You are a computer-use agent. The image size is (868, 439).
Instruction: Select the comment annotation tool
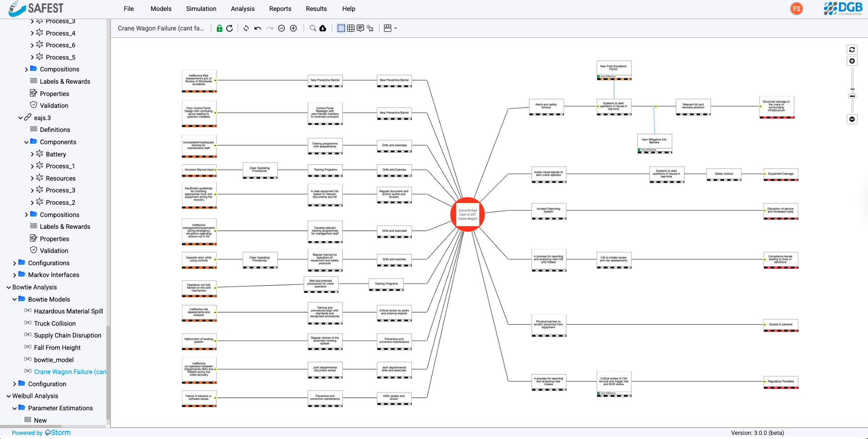pyautogui.click(x=360, y=28)
